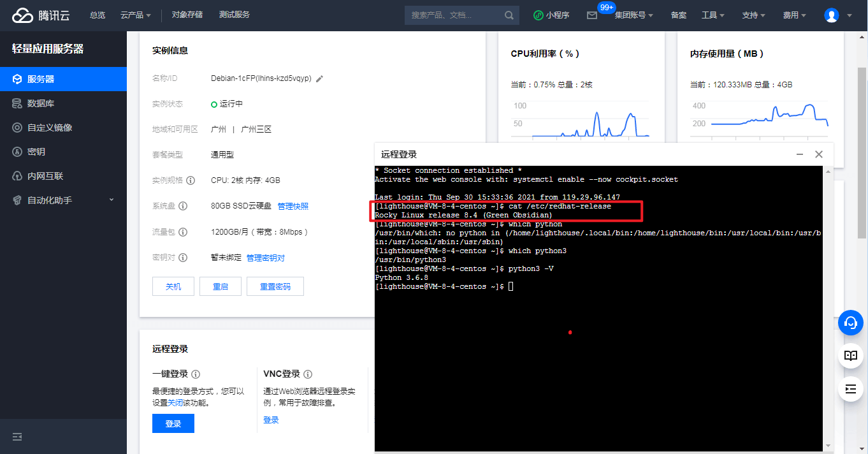The image size is (868, 454).
Task: Click the 'CPU: 2核 内存: 4GB' specification text
Action: click(x=245, y=180)
